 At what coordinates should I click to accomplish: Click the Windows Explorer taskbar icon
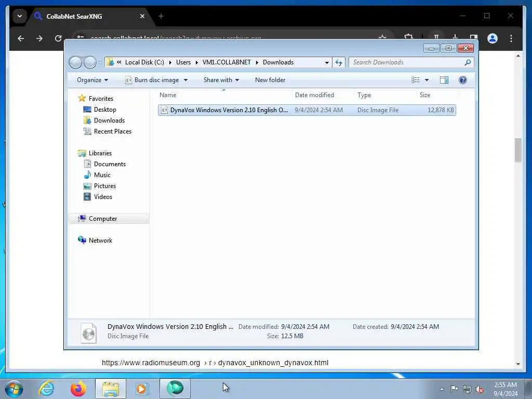click(x=110, y=389)
